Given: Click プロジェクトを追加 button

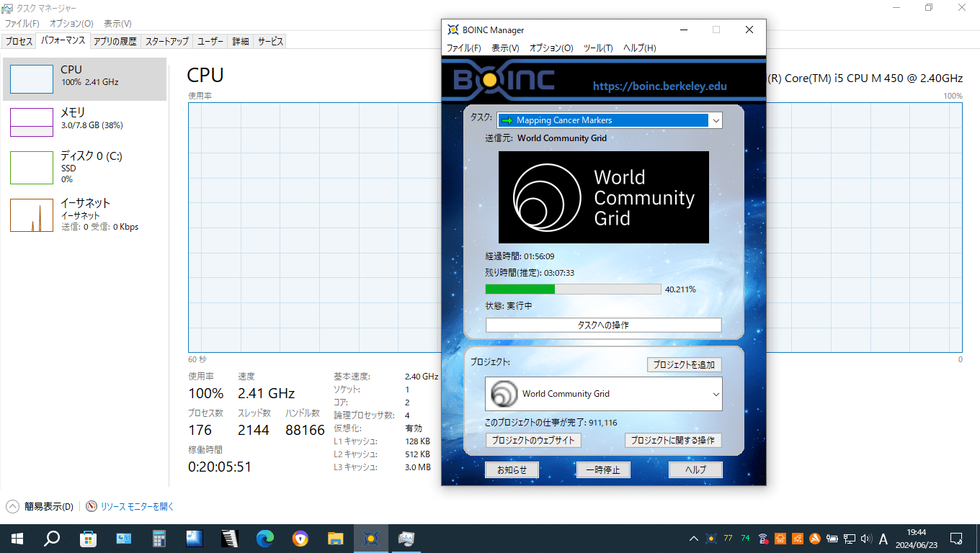Looking at the screenshot, I should [684, 365].
